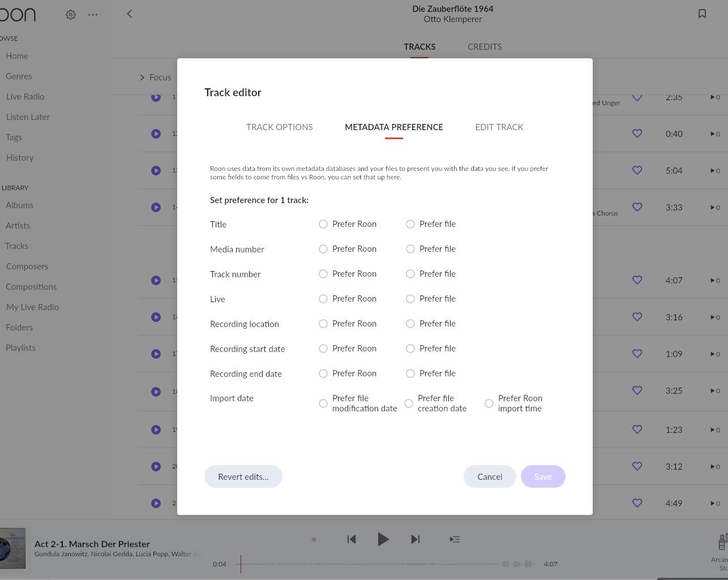
Task: Open Tags in the sidebar
Action: (x=14, y=138)
